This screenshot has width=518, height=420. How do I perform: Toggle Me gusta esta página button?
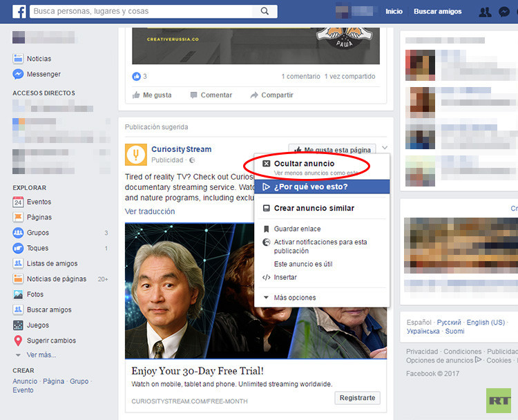(332, 149)
